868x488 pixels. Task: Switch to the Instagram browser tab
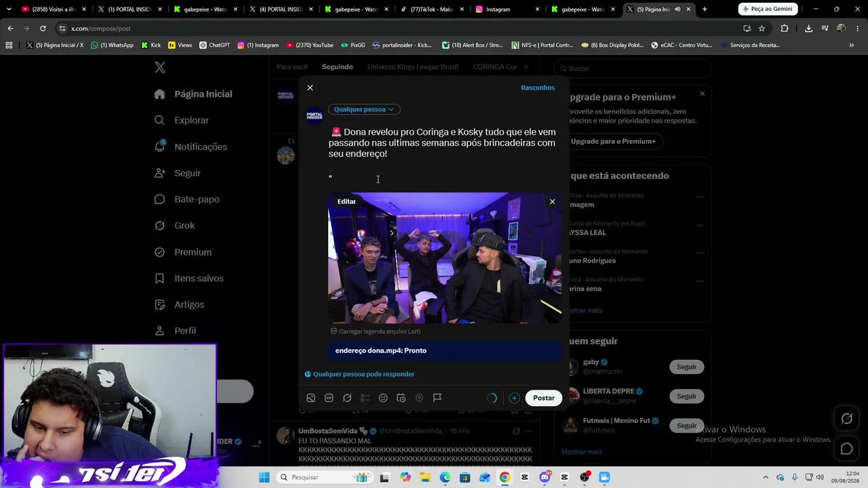[507, 9]
